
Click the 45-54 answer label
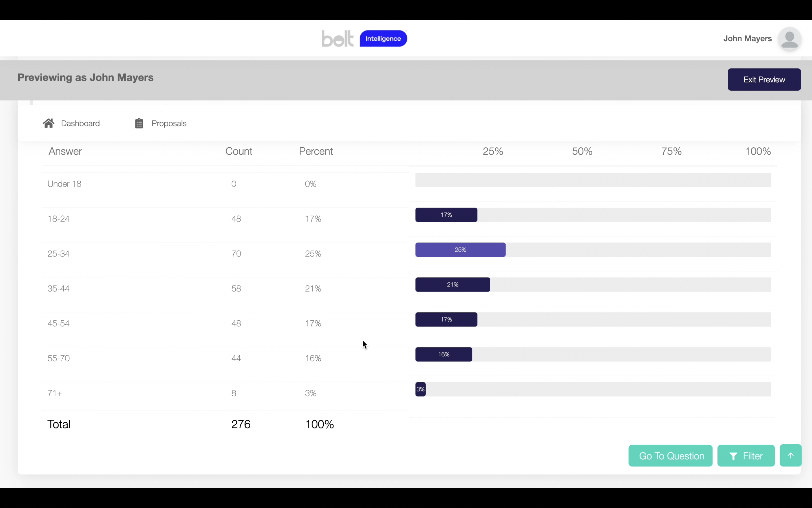[x=58, y=323]
